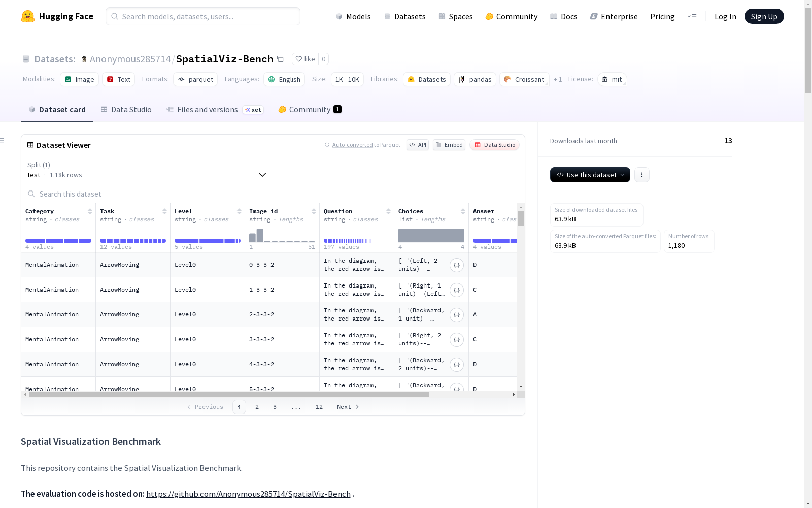Click the Image_id lengths histogram

click(282, 235)
